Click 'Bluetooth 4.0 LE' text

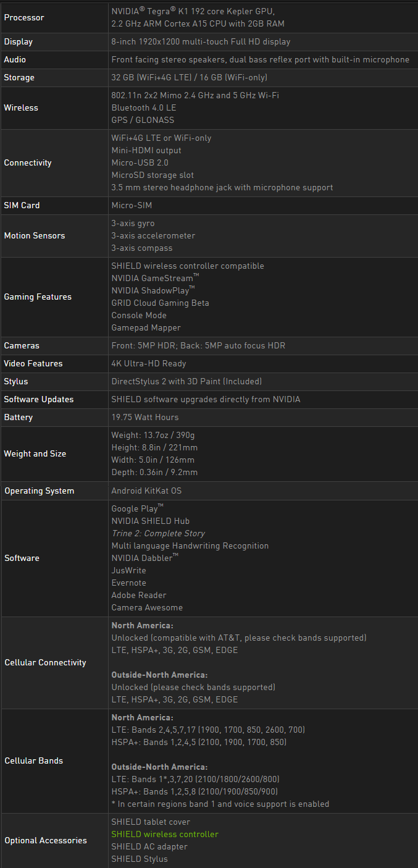[x=144, y=107]
